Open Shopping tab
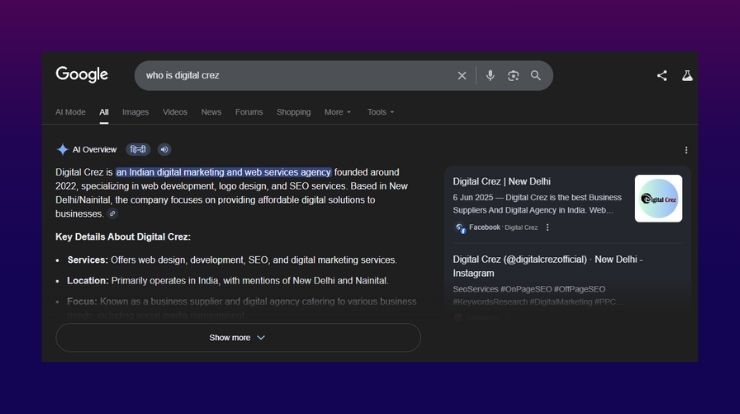 tap(294, 112)
